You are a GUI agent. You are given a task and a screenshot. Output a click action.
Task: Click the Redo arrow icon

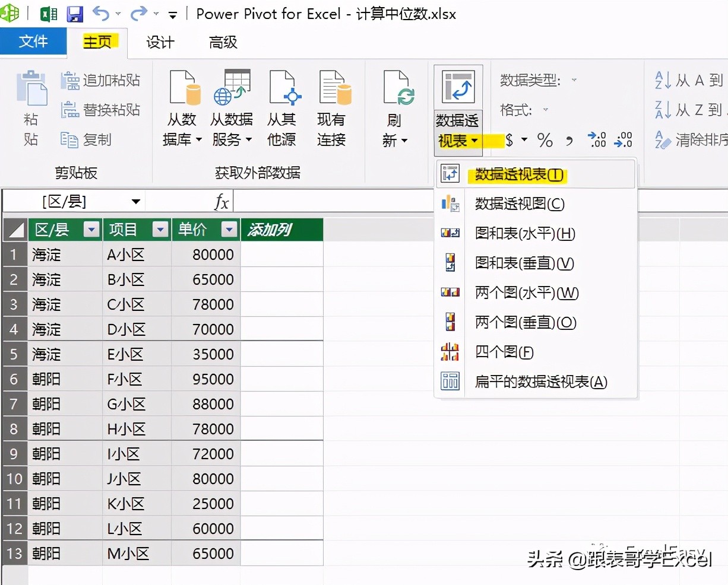(138, 13)
